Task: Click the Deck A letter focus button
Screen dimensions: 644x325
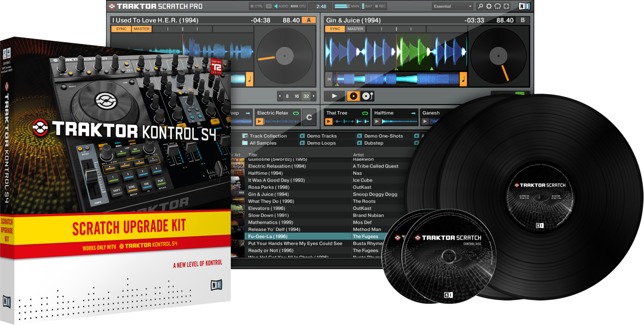Action: click(x=309, y=20)
